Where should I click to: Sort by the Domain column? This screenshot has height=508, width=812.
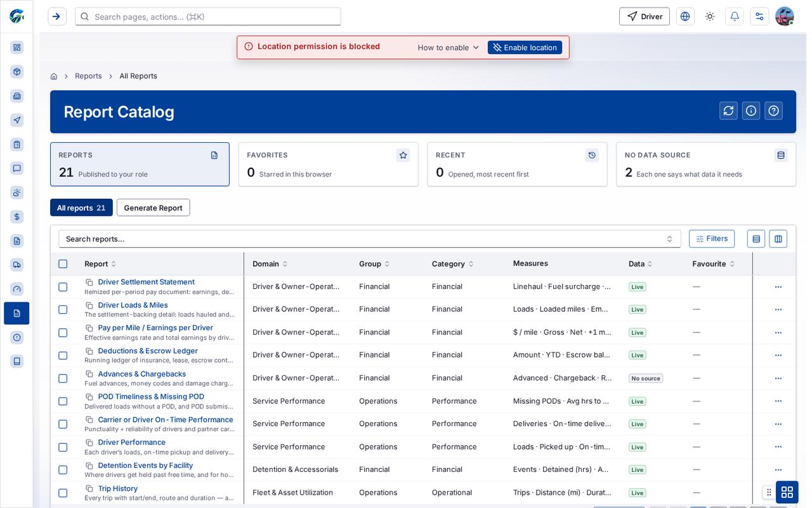coord(270,264)
